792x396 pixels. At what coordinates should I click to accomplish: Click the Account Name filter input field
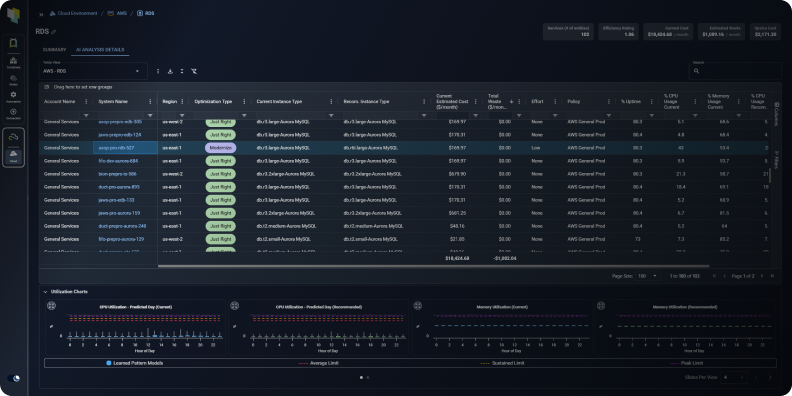click(x=61, y=116)
